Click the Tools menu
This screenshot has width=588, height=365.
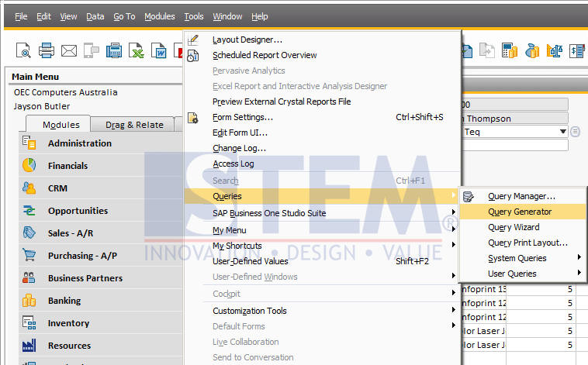[194, 16]
